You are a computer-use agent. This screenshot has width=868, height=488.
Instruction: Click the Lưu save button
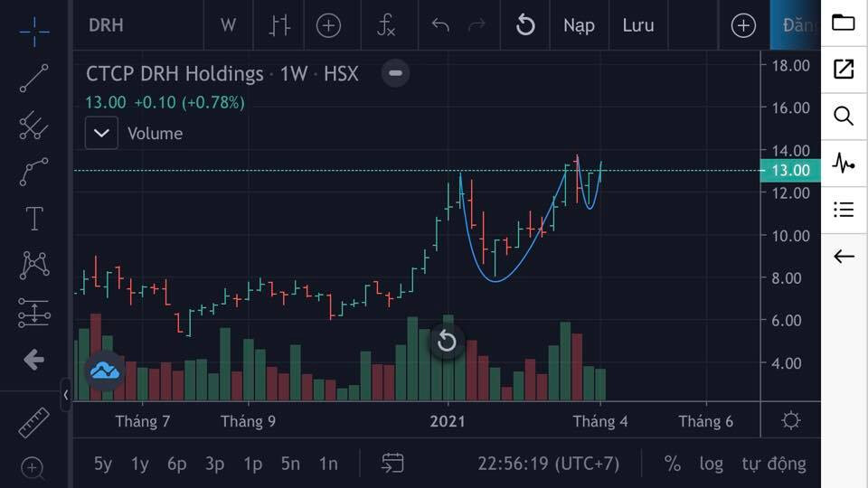tap(638, 25)
